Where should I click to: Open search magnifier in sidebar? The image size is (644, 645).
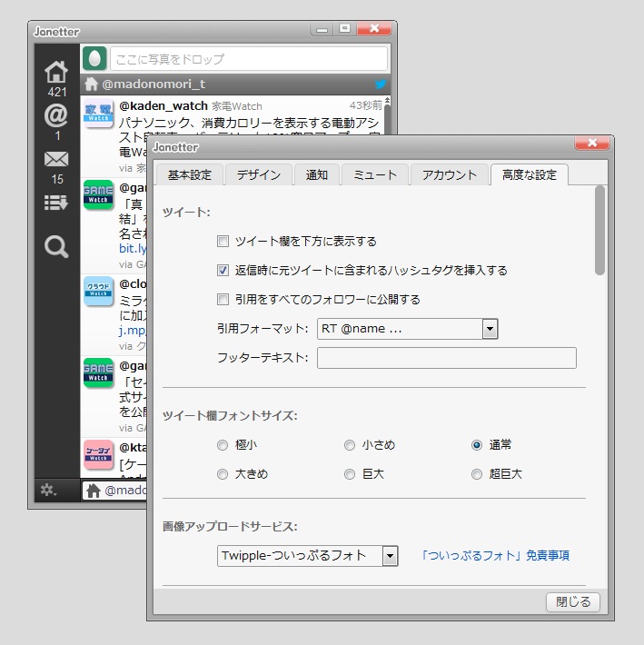pyautogui.click(x=56, y=246)
